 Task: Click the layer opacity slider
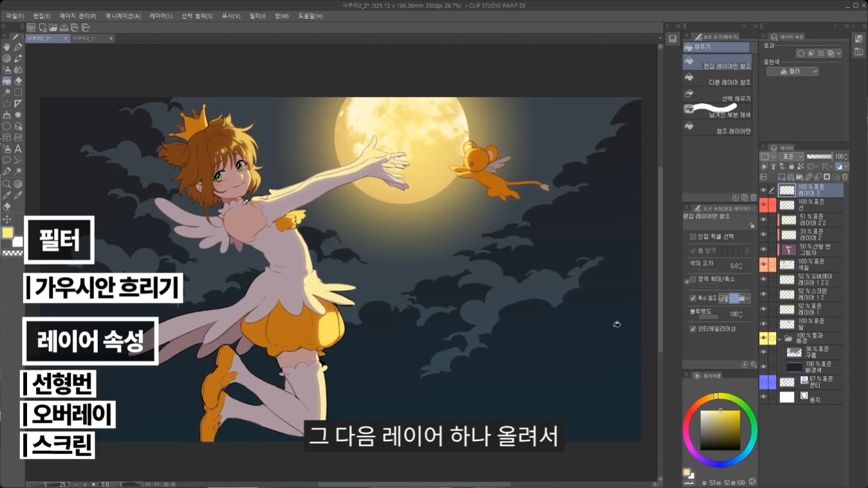click(x=819, y=156)
